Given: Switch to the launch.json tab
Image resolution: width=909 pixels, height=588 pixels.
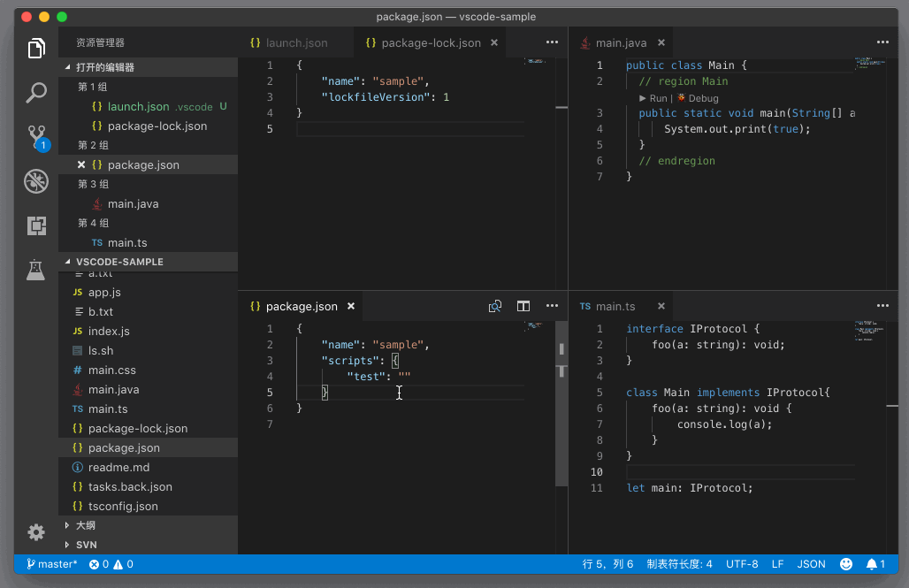Looking at the screenshot, I should pos(295,42).
